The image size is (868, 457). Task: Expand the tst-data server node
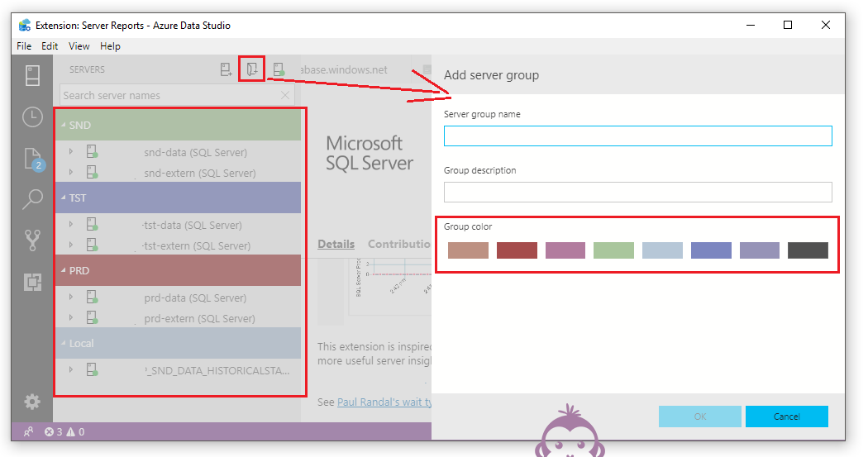click(71, 224)
